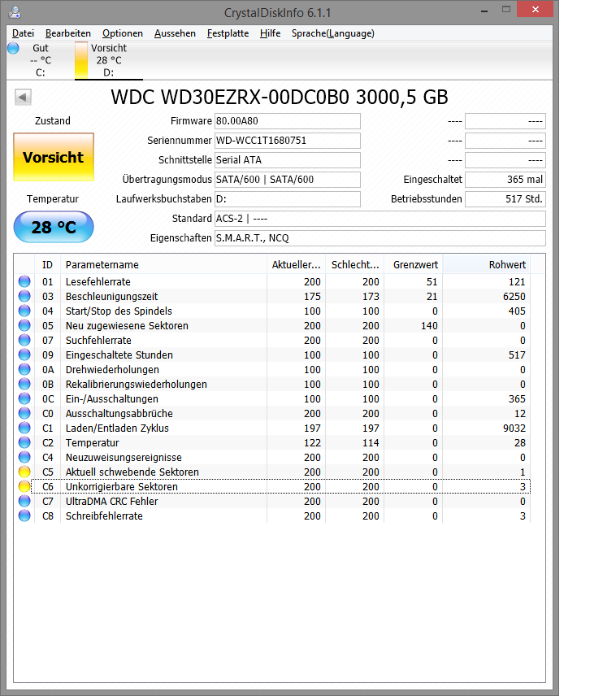Click the Firmware field 80.00A80
This screenshot has width=616, height=696.
coord(288,120)
